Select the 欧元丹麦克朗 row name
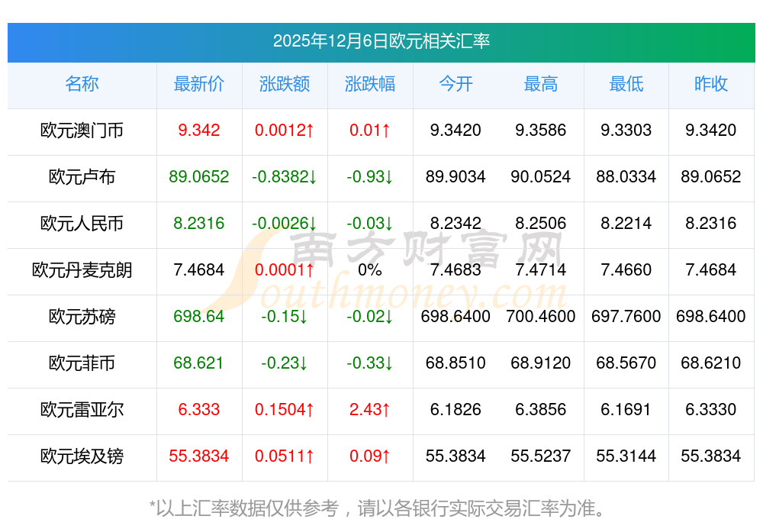The image size is (763, 532). tap(82, 270)
